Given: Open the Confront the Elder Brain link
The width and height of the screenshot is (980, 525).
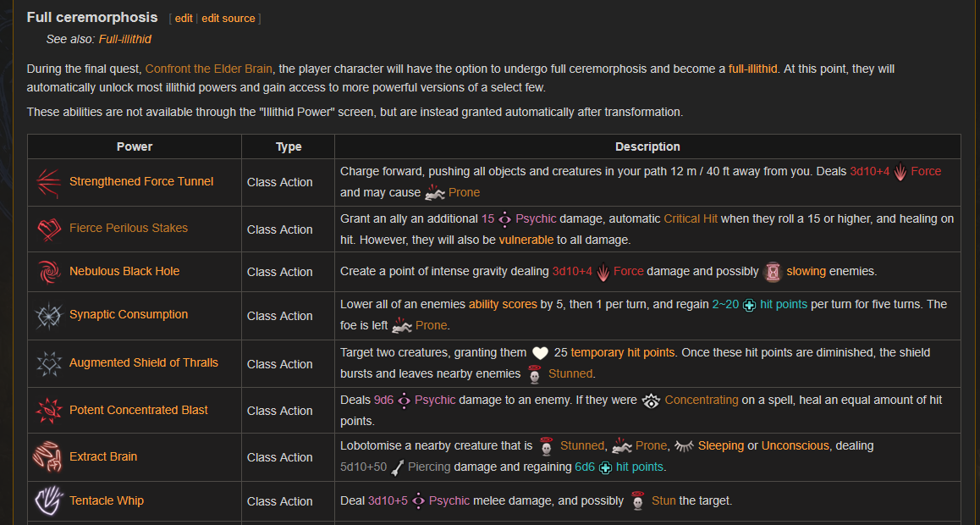Looking at the screenshot, I should [209, 69].
